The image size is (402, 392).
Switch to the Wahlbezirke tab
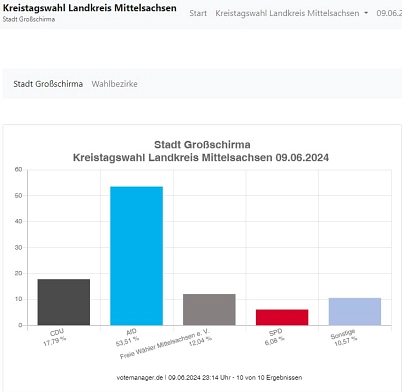[x=114, y=84]
